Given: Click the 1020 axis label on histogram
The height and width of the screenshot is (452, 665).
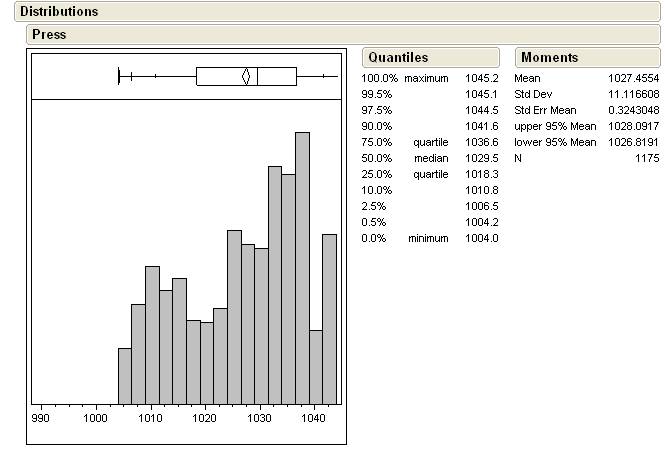Looking at the screenshot, I should [x=205, y=420].
